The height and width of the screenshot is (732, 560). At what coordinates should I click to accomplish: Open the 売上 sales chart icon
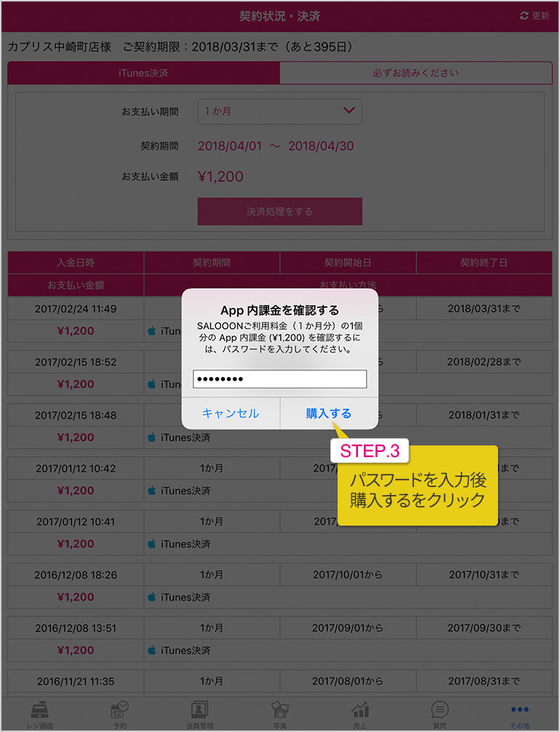[359, 710]
